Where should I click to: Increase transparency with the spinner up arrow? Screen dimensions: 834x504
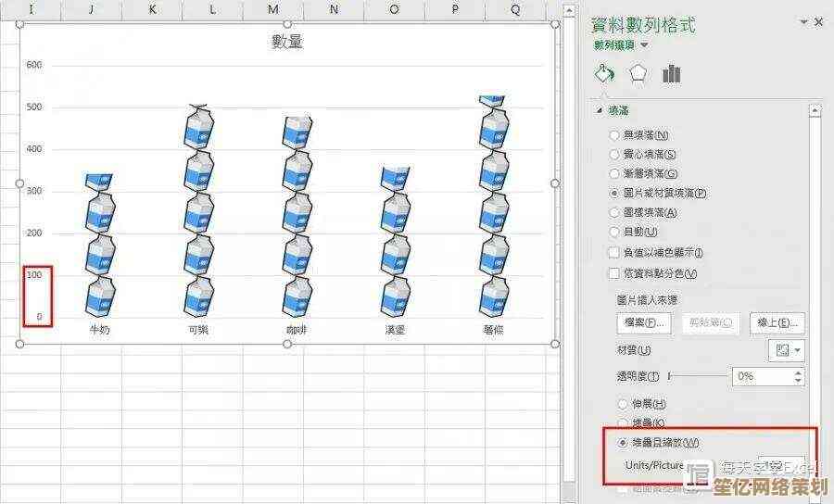click(x=798, y=372)
